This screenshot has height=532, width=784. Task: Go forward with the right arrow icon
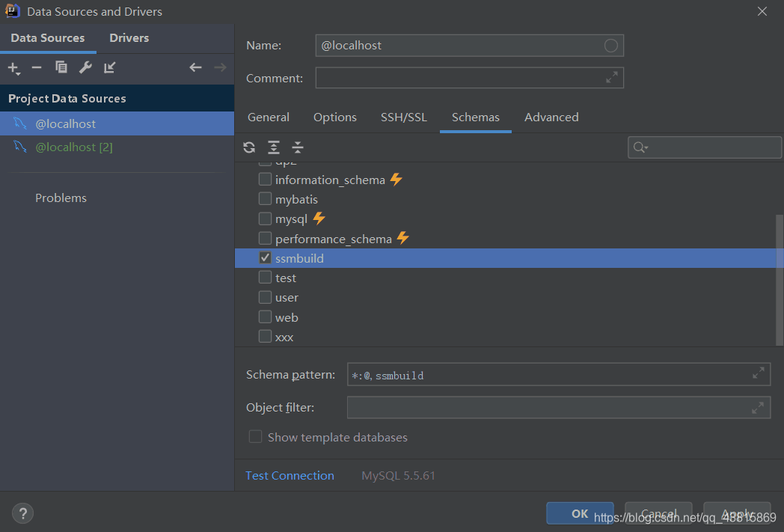[x=220, y=67]
